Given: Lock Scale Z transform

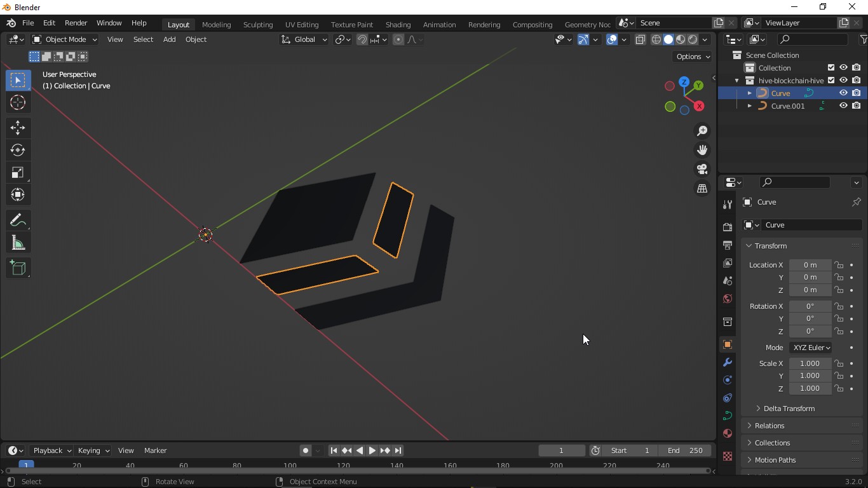Looking at the screenshot, I should click(839, 388).
